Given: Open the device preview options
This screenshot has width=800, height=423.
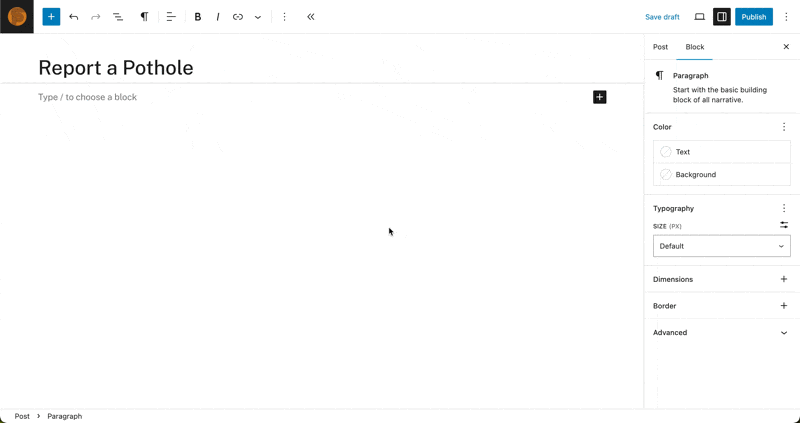Looking at the screenshot, I should click(699, 17).
